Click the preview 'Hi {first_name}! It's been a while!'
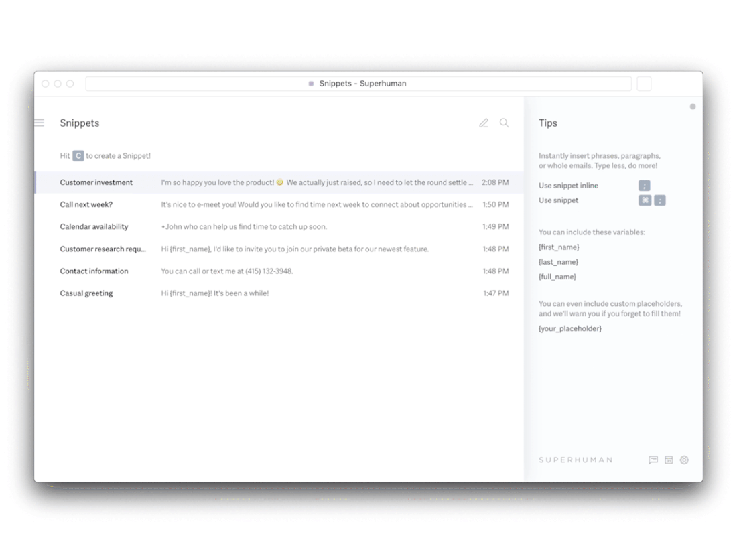Screen dimensions: 737x560 (215, 293)
